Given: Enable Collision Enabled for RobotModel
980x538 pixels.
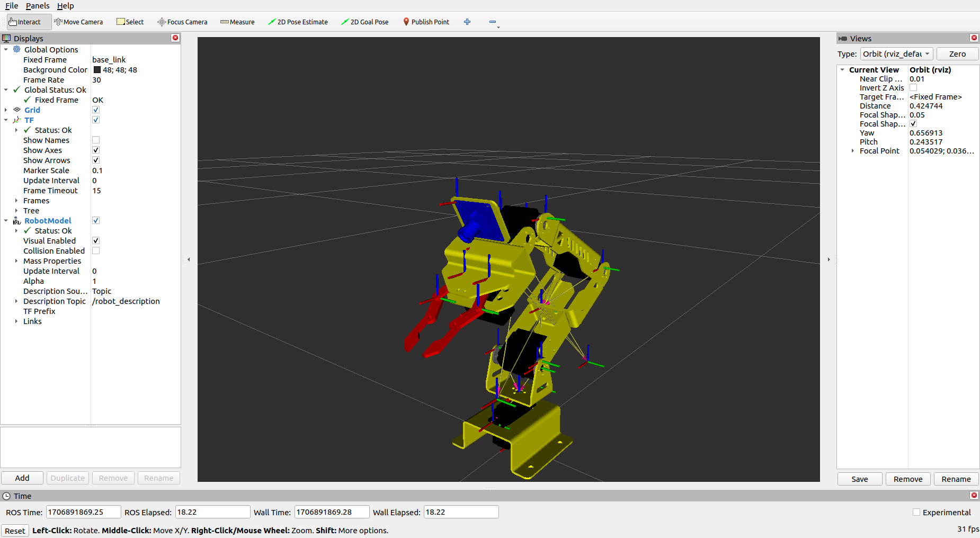Looking at the screenshot, I should coord(96,250).
